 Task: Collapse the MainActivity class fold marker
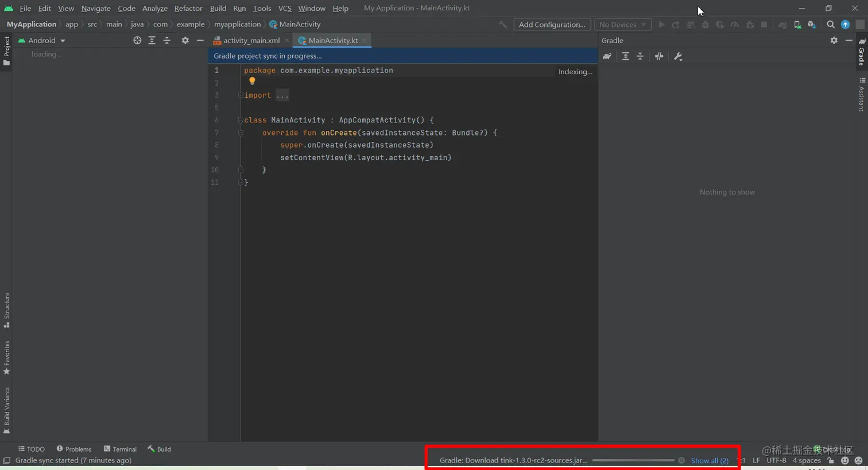point(241,120)
